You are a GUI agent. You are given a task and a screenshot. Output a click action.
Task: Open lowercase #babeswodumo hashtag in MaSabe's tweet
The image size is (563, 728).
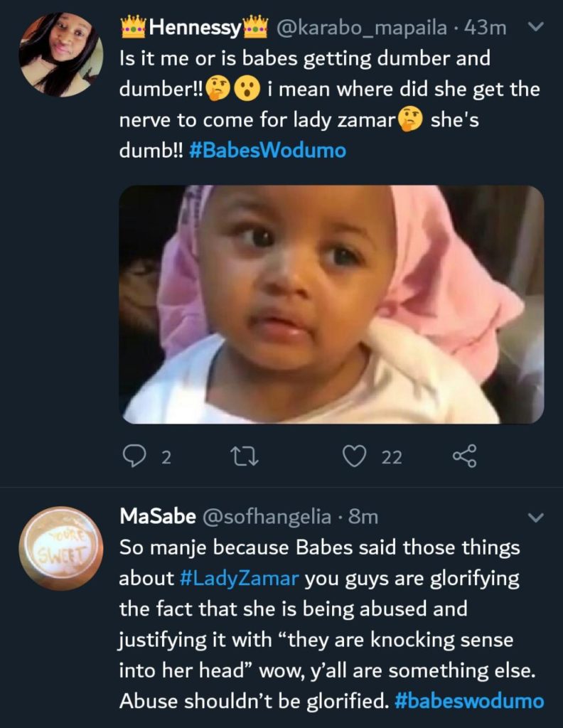[468, 701]
